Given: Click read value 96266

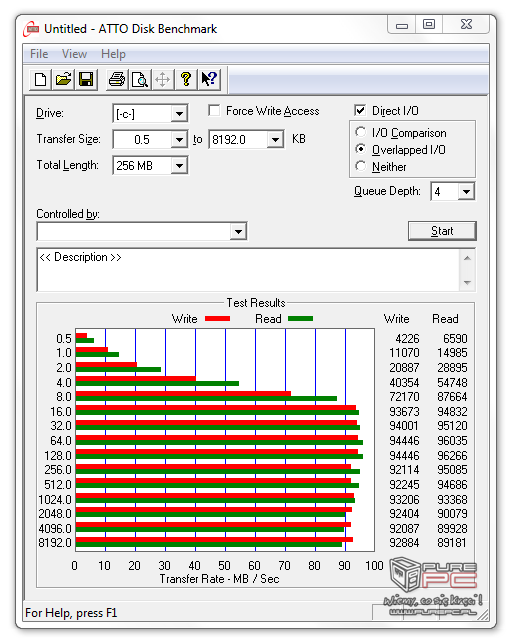Looking at the screenshot, I should (452, 456).
